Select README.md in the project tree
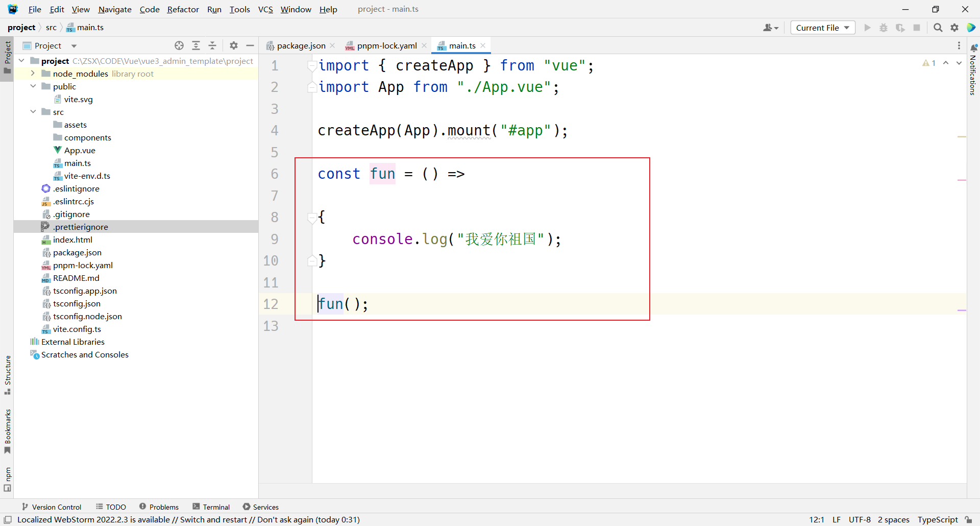980x526 pixels. point(76,278)
